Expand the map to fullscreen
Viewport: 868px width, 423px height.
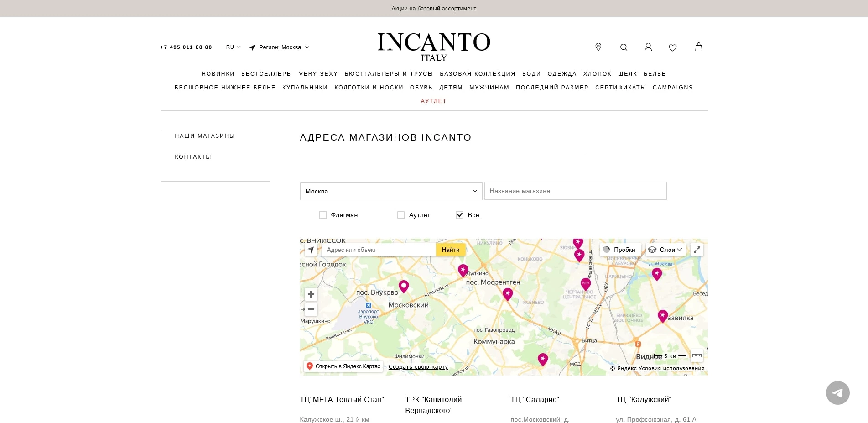(x=696, y=250)
